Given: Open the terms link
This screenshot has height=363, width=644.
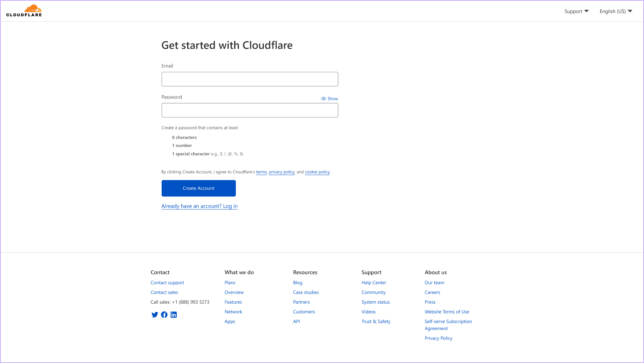Looking at the screenshot, I should coord(261,172).
